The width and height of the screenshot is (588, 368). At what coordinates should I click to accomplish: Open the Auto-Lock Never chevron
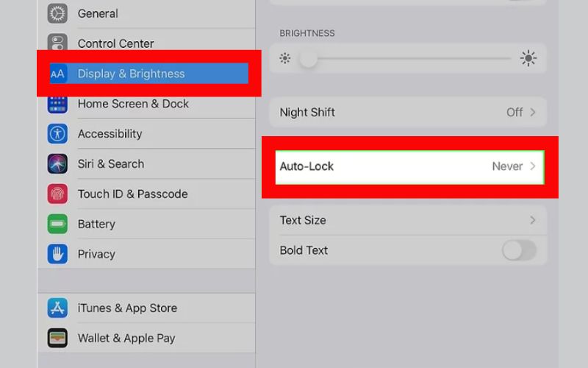coord(532,166)
